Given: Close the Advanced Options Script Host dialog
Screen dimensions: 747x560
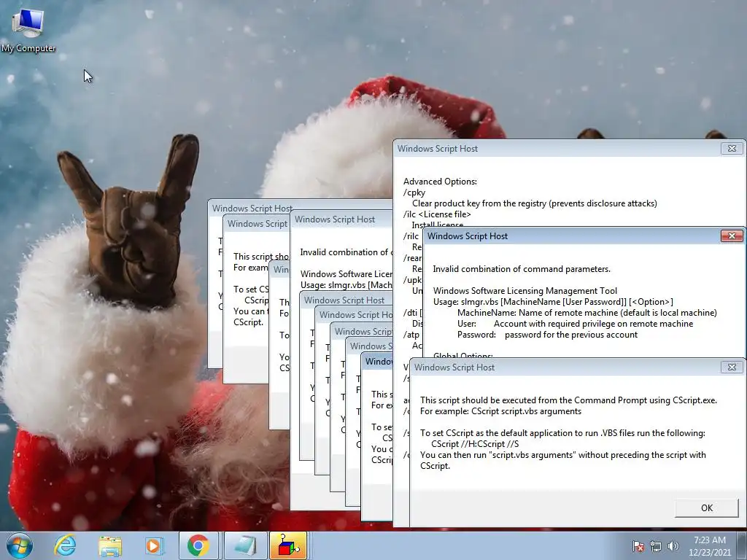Looking at the screenshot, I should [x=732, y=148].
